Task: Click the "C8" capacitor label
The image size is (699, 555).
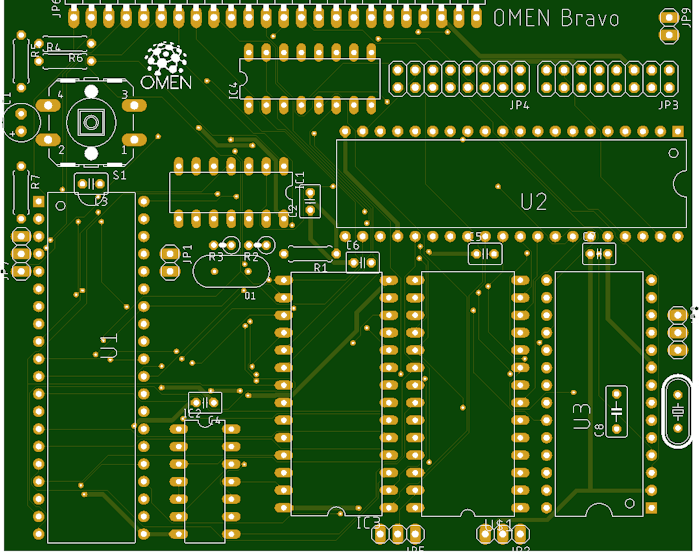Action: (600, 430)
